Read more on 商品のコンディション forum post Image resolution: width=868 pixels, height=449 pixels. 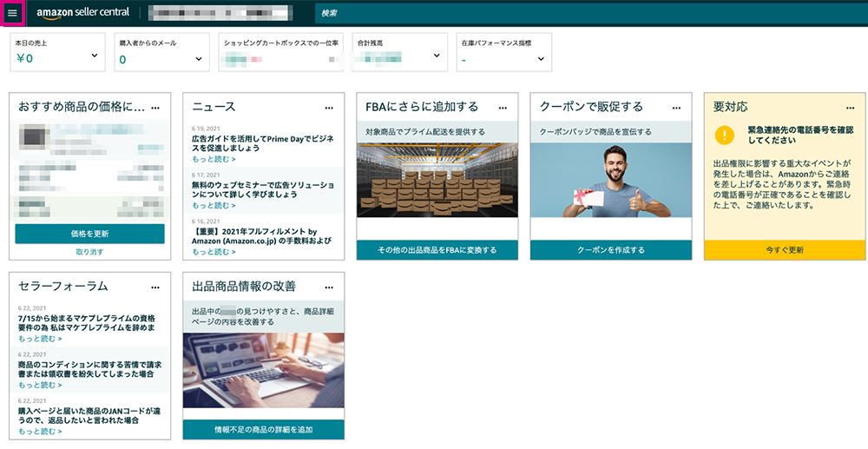(40, 385)
